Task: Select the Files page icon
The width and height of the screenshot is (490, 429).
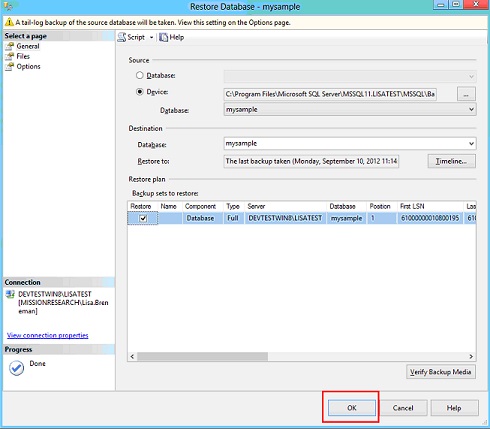Action: pos(10,56)
